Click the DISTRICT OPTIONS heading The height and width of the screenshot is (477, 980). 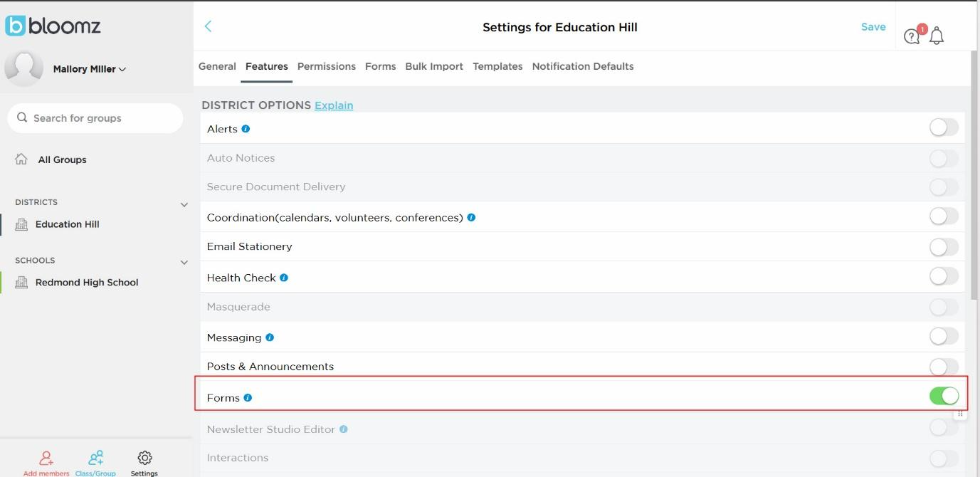256,105
